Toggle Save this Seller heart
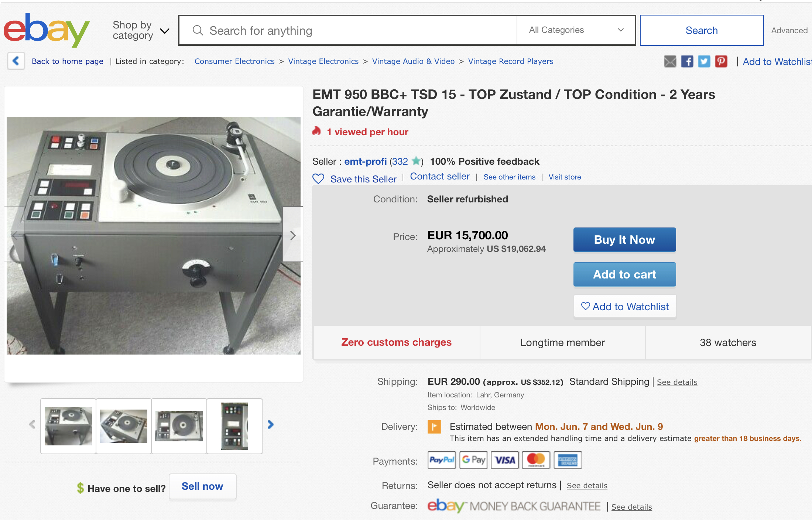This screenshot has height=520, width=812. (x=318, y=179)
